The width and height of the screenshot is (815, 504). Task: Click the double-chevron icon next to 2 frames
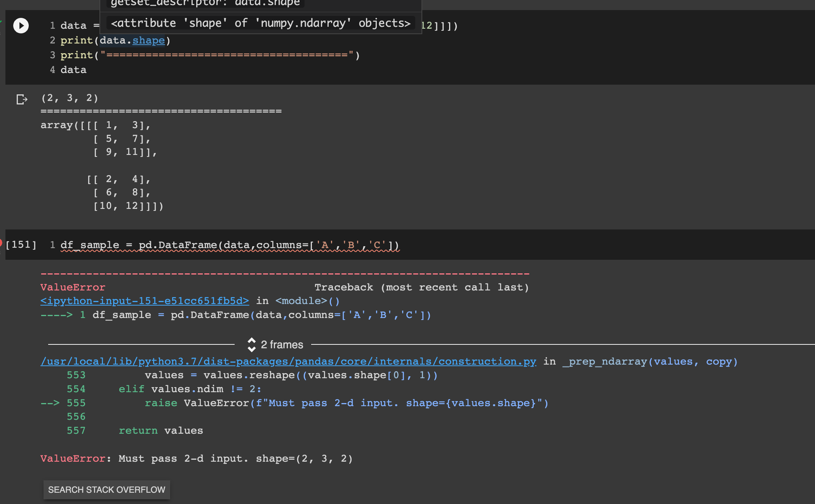[x=252, y=344]
